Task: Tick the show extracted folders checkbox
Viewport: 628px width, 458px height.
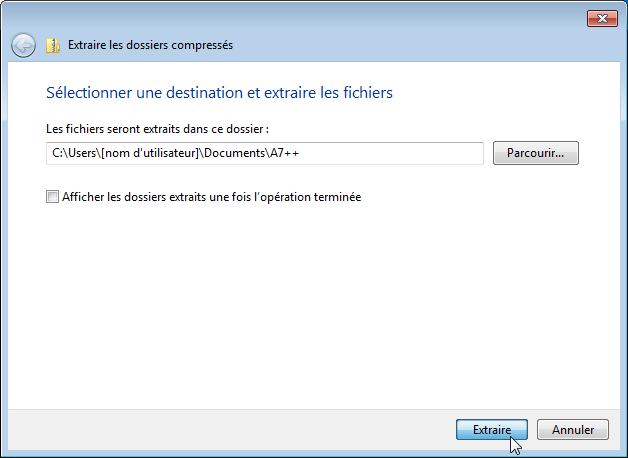Action: click(x=53, y=198)
